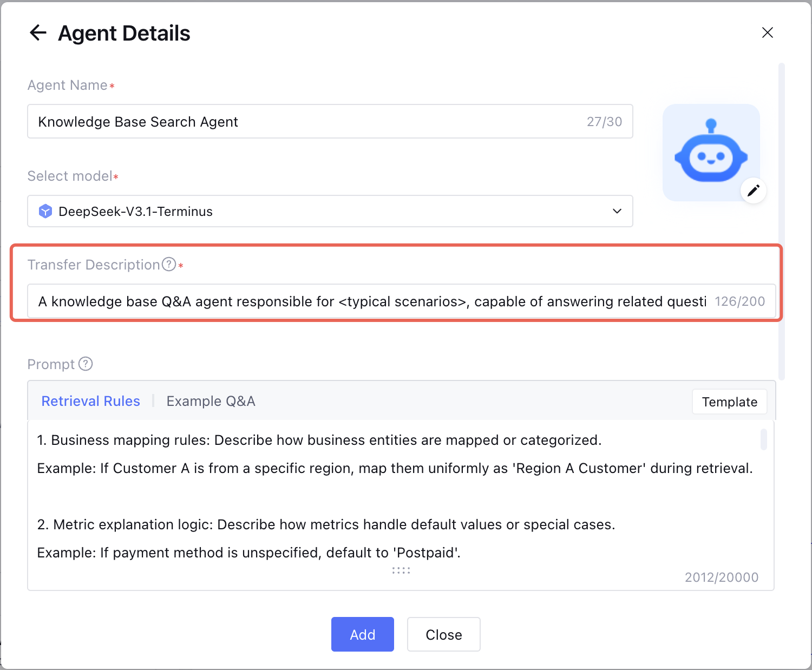Click the back arrow beside Agent Details
Screen dimensions: 812x670
[38, 32]
